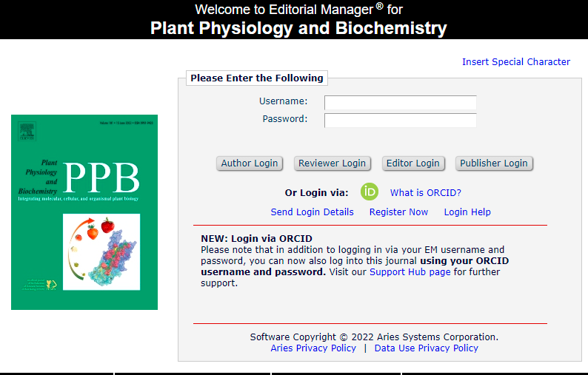Click the Elsevier tree logo on the journal cover
Screen dimensions: 588x375
tap(28, 131)
